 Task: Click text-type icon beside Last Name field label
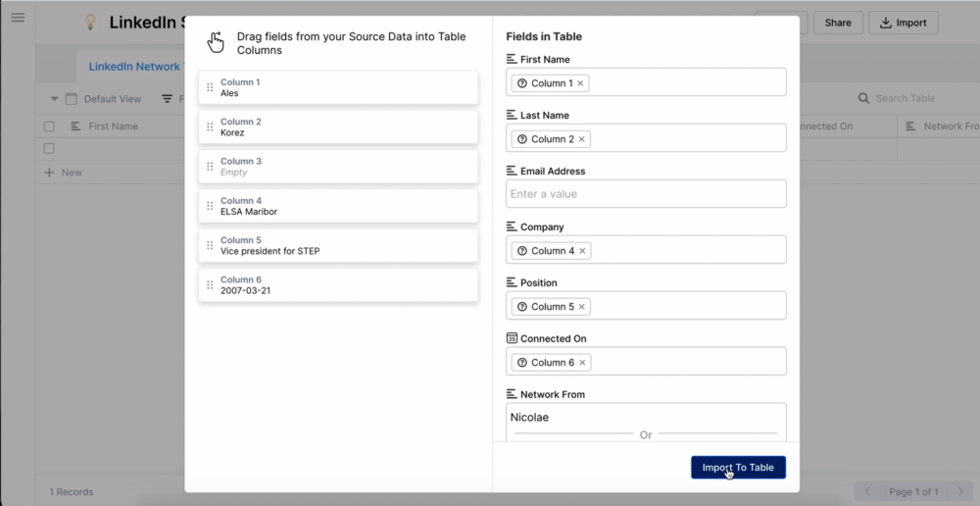[512, 115]
